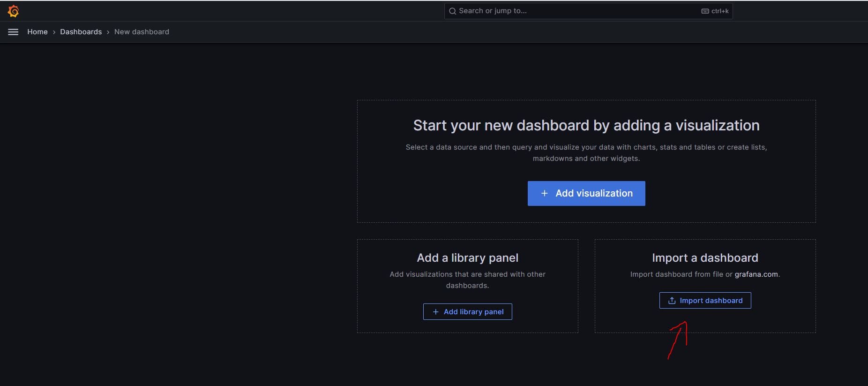Click the Import dashboard button
This screenshot has width=868, height=386.
[x=705, y=301]
